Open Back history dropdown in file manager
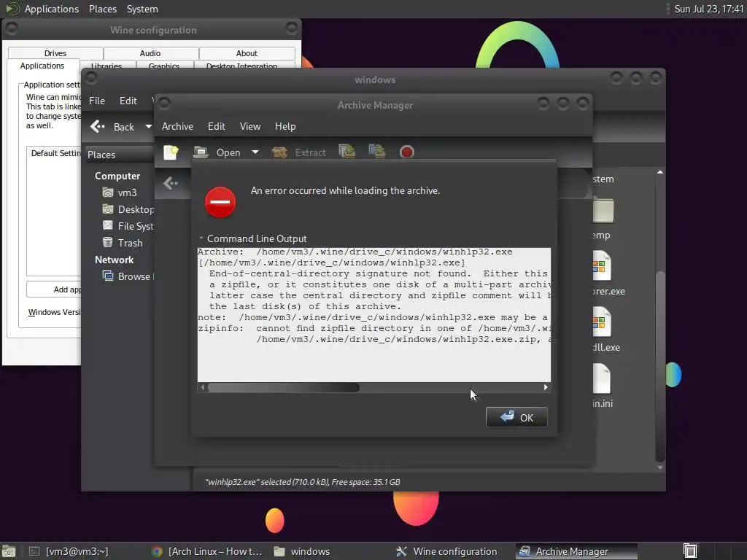Screen dimensions: 747x560 point(148,127)
